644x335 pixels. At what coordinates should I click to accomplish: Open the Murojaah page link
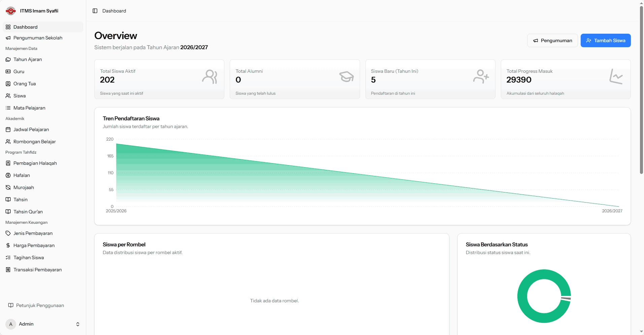pos(43,187)
